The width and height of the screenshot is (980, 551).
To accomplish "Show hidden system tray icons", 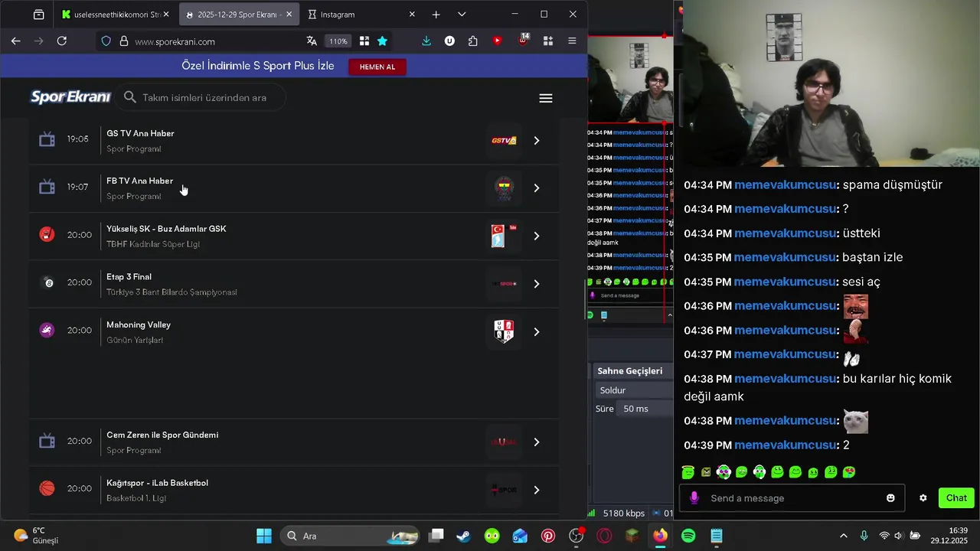I will pyautogui.click(x=844, y=536).
